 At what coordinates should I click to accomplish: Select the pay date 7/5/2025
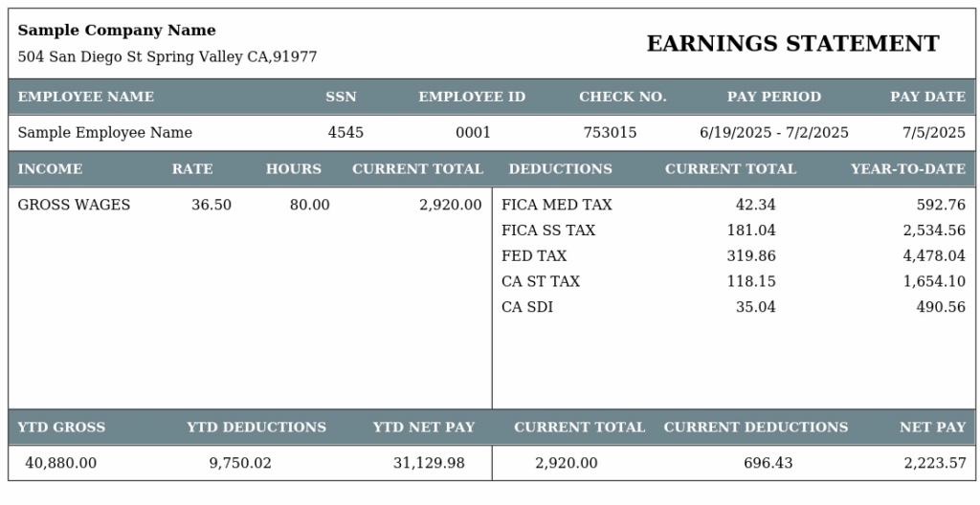click(x=934, y=133)
